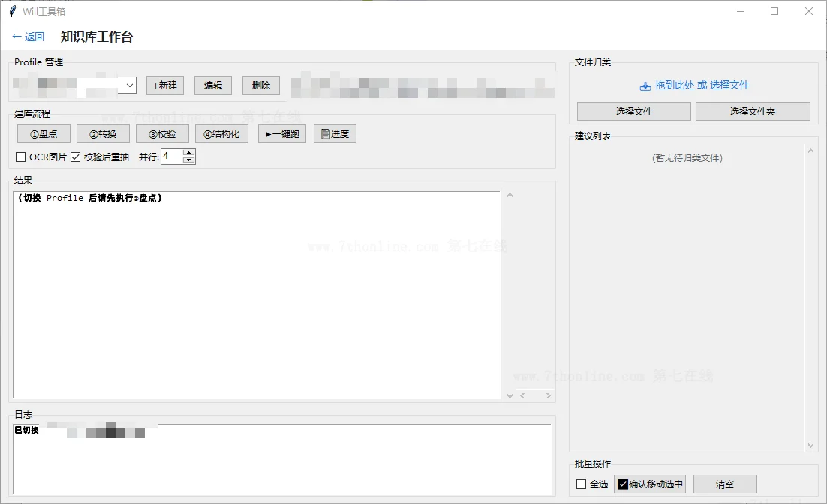The width and height of the screenshot is (827, 504).
Task: Enable the OCR图片 checkbox
Action: pos(20,157)
